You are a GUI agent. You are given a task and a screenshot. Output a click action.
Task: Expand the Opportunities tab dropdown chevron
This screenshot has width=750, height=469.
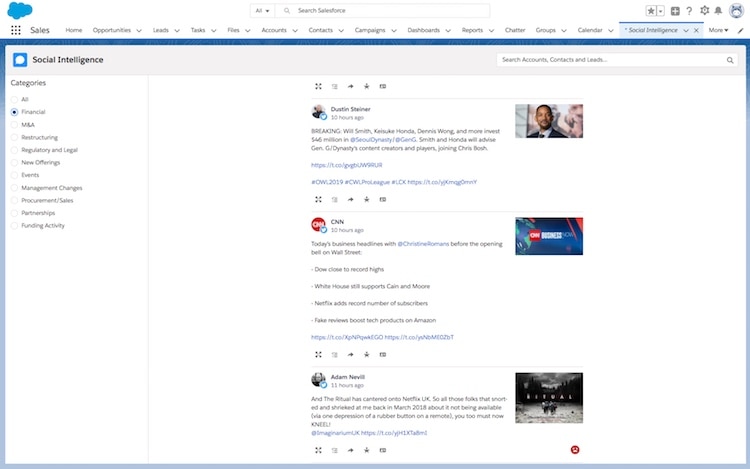click(138, 31)
